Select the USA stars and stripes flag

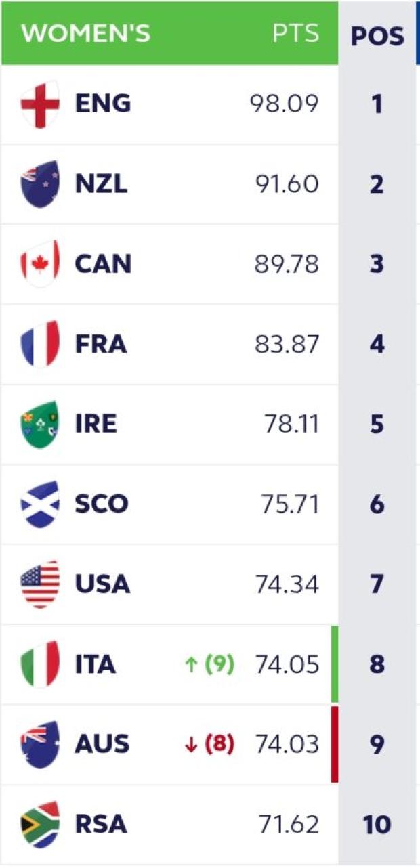click(40, 584)
